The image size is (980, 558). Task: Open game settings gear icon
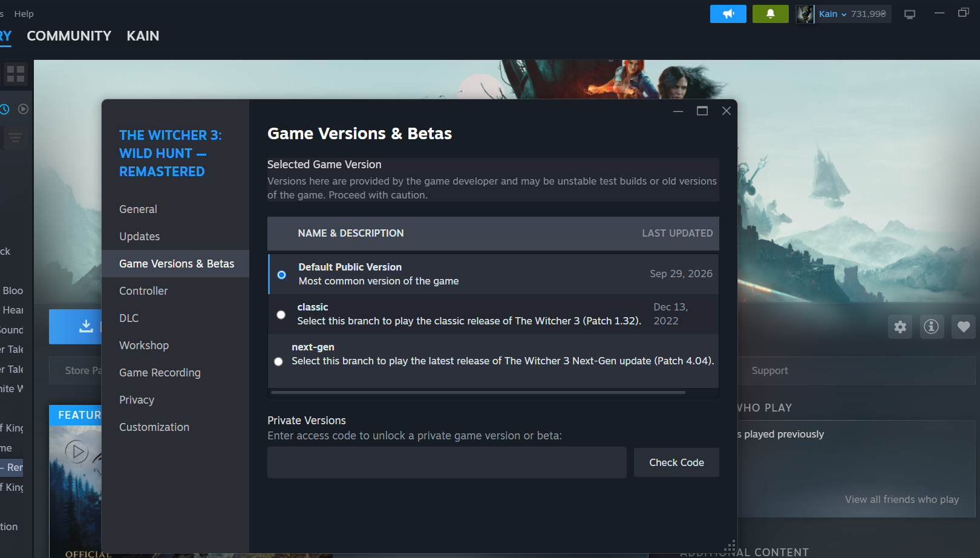coord(900,327)
